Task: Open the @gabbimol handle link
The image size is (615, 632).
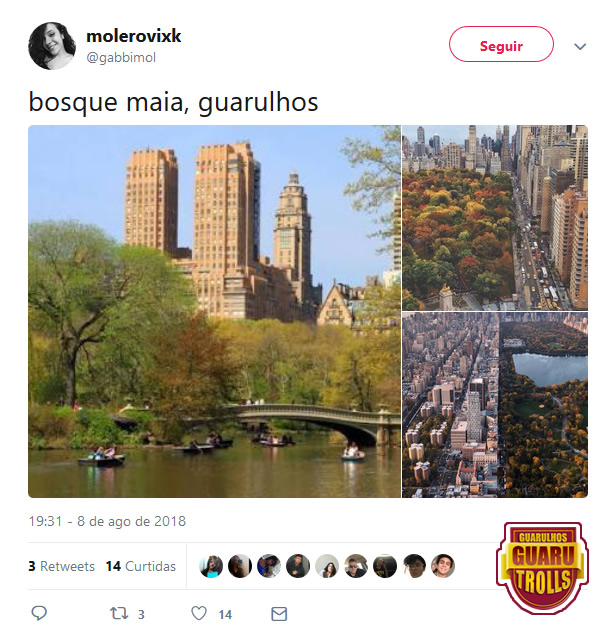Action: (x=121, y=58)
